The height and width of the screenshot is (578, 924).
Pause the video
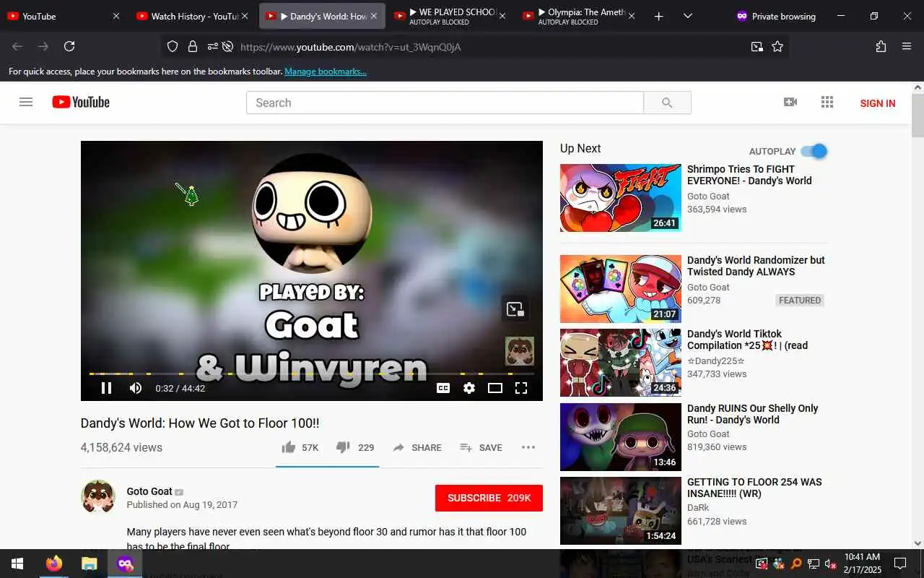106,388
